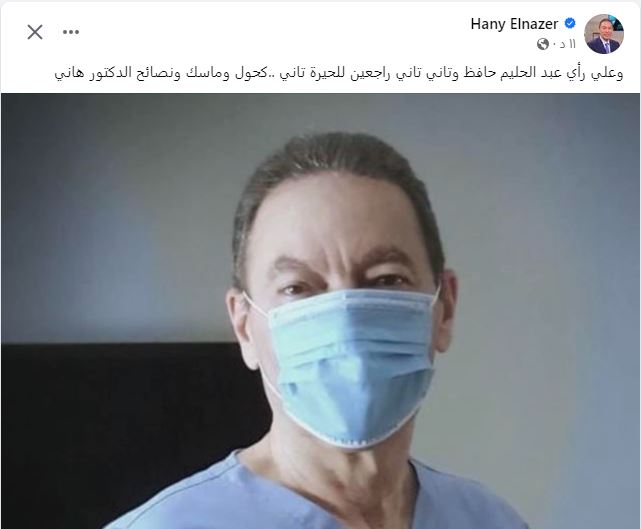Screen dimensions: 641x529
Task: Close the post with the X icon
Action: (35, 32)
